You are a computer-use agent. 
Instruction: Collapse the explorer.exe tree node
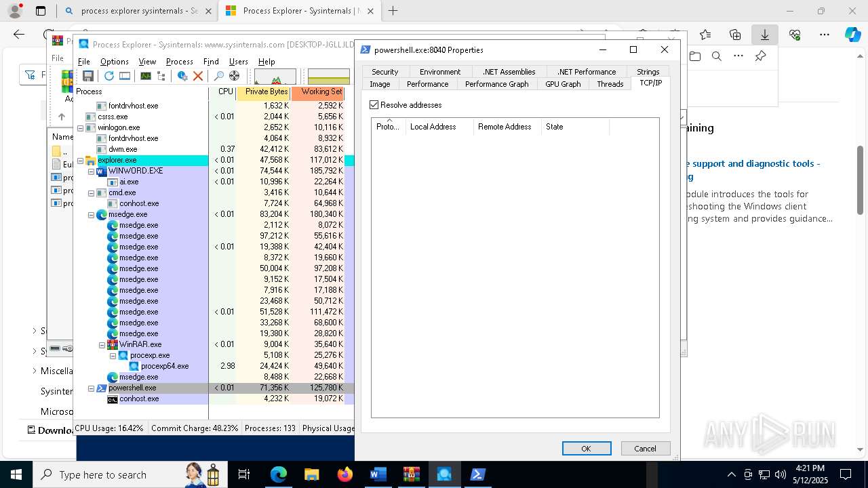81,160
